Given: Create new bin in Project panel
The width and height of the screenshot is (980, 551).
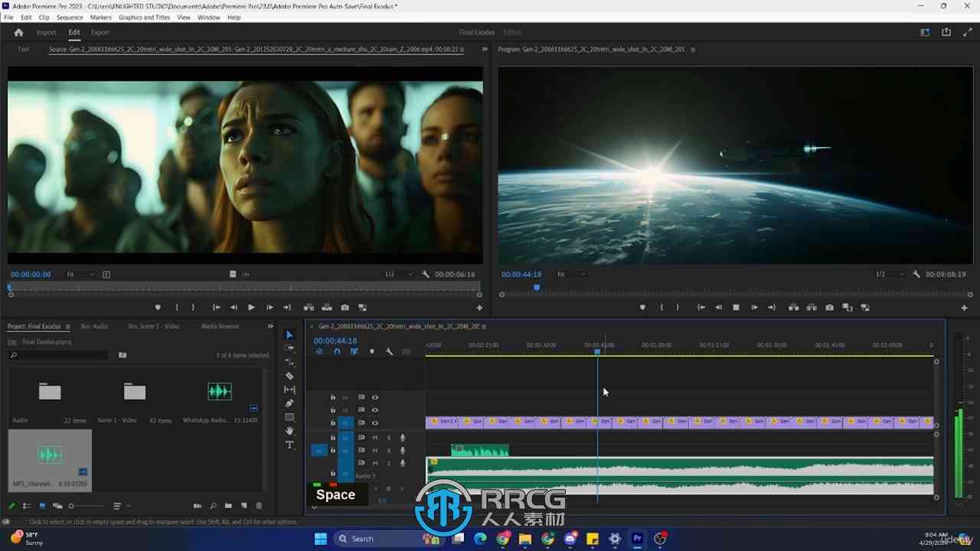Looking at the screenshot, I should click(230, 506).
